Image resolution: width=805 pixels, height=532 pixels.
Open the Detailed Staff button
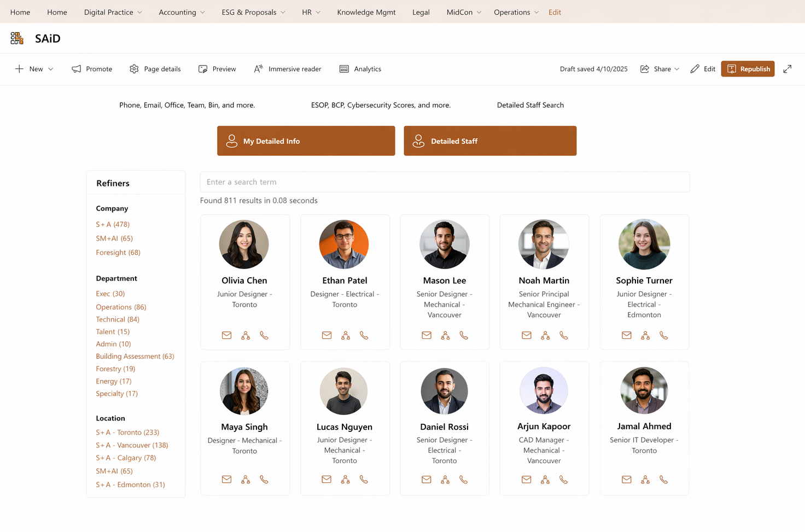(490, 141)
